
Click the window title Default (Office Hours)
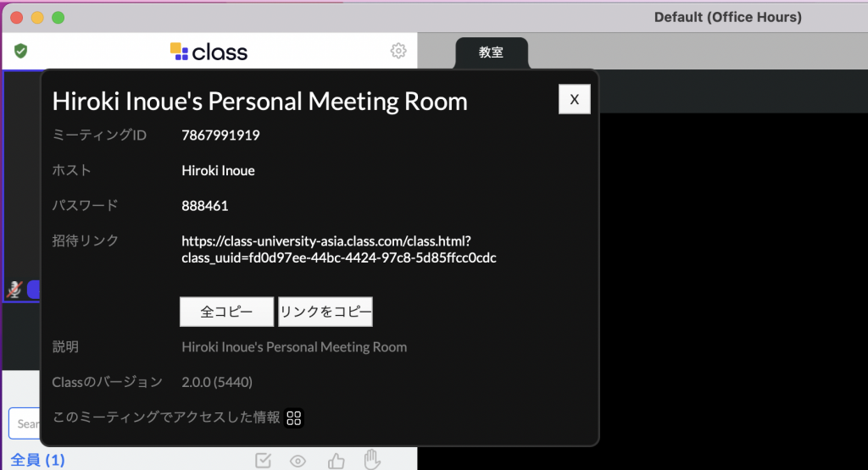(727, 17)
